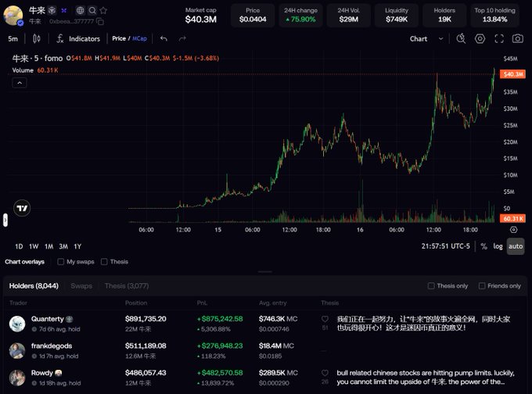The image size is (532, 394).
Task: Enable My swaps chart overlay
Action: coord(61,262)
